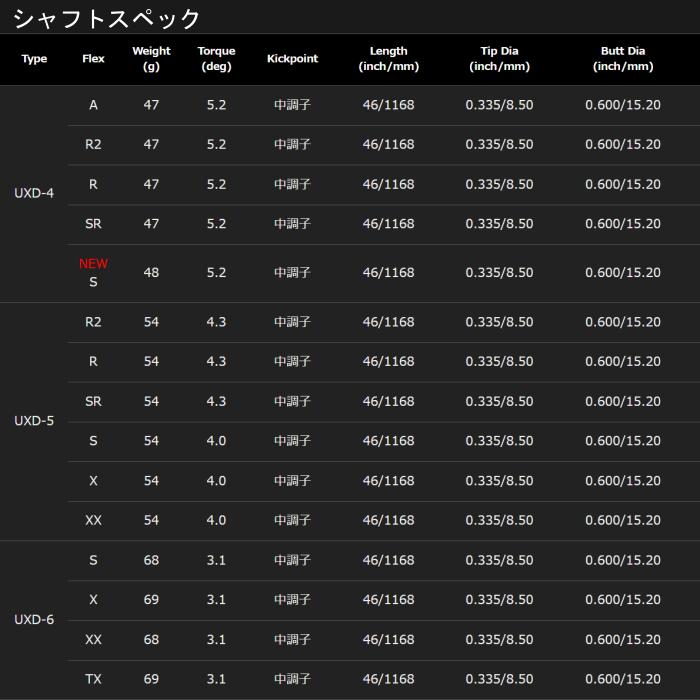Select the UXD-4 type cell
The height and width of the screenshot is (700, 700).
coord(34,193)
